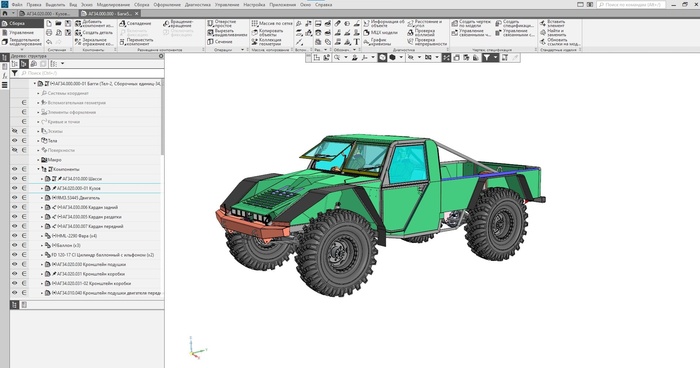
Task: Open the Моделирование menu
Action: 113,4
